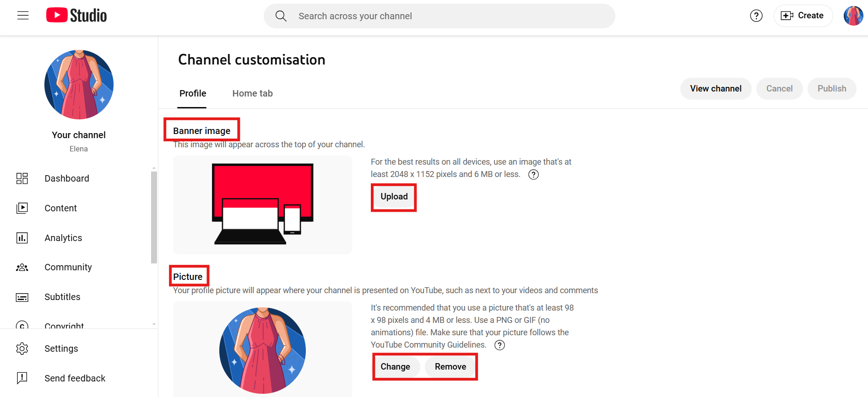Image resolution: width=868 pixels, height=397 pixels.
Task: Click Send feedback in sidebar
Action: click(75, 378)
